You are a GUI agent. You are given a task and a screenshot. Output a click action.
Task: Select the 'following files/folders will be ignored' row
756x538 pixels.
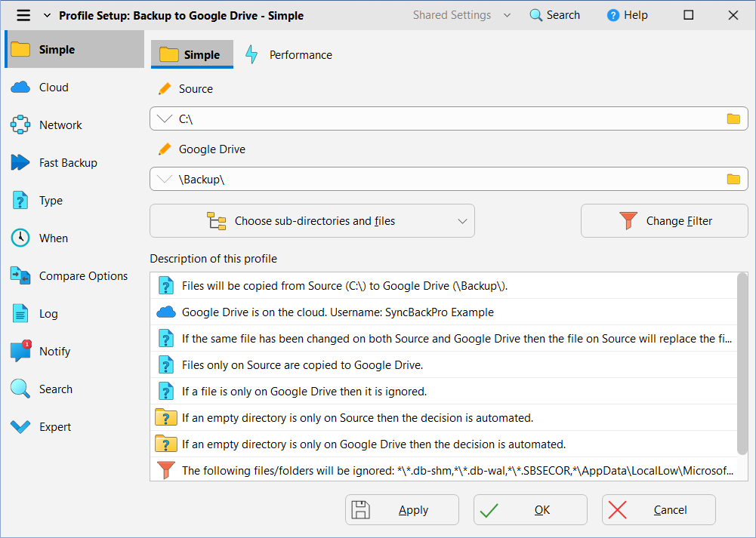[443, 469]
